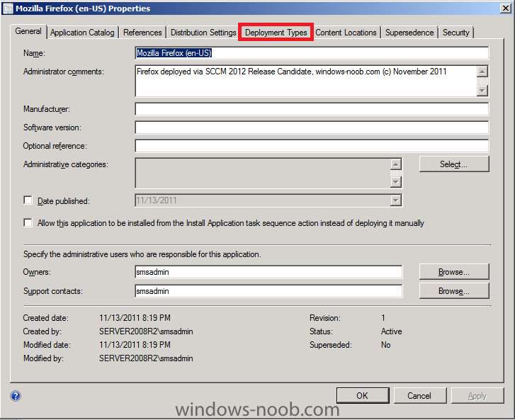Open the Date published date dropdown

pyautogui.click(x=396, y=200)
